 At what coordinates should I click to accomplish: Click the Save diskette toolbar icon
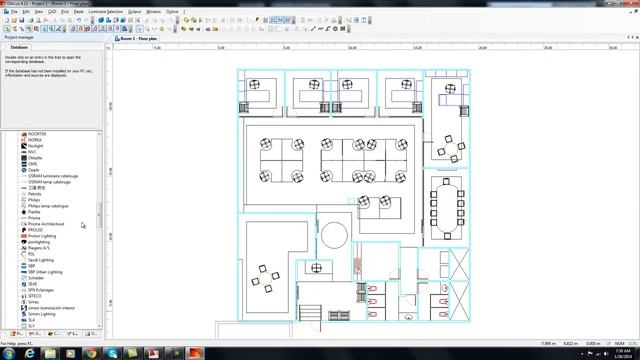point(22,20)
